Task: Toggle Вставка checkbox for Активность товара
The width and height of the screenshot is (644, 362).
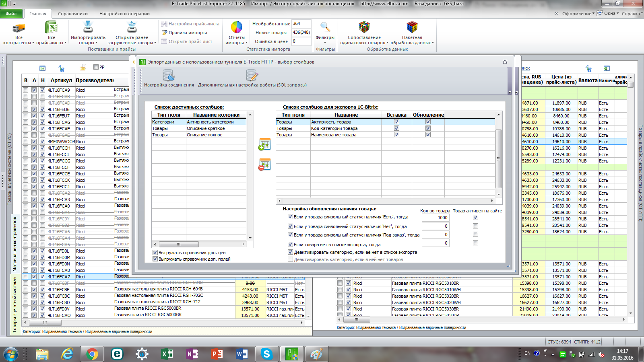Action: click(x=396, y=122)
